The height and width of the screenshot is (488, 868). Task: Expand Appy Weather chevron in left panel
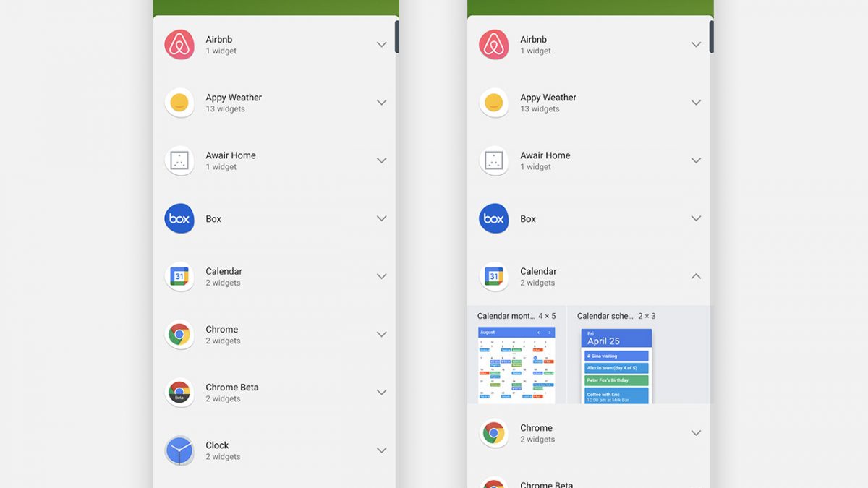[381, 103]
